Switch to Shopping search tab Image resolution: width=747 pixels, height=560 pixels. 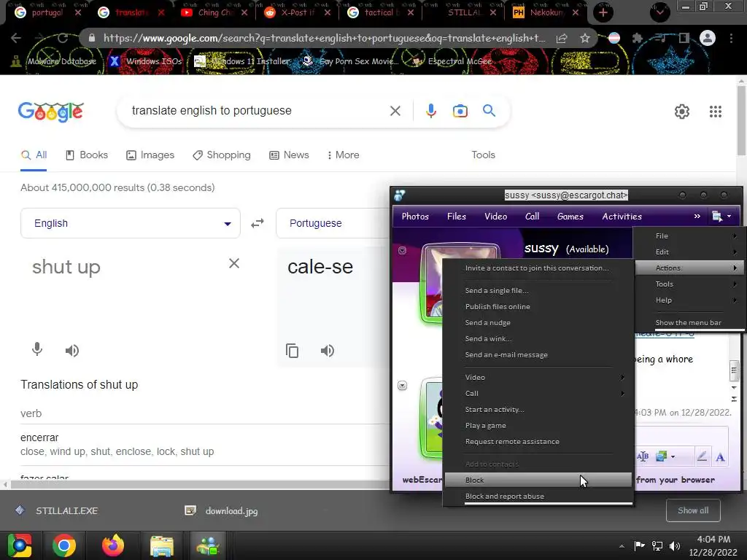tap(222, 155)
